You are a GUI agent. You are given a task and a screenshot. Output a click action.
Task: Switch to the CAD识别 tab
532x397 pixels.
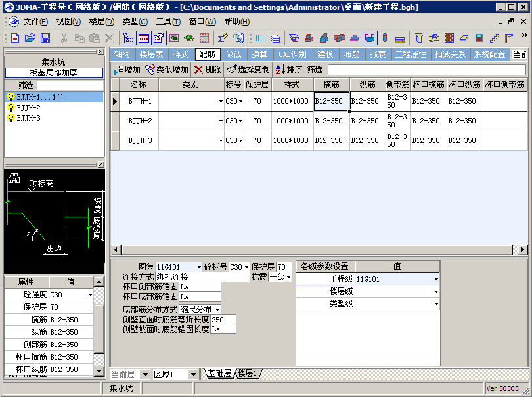292,54
